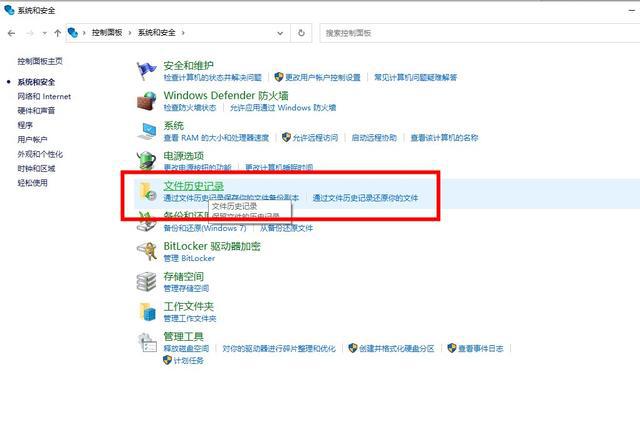The image size is (640, 448).
Task: Go to 控制面板主页 in sidebar
Action: (x=40, y=61)
